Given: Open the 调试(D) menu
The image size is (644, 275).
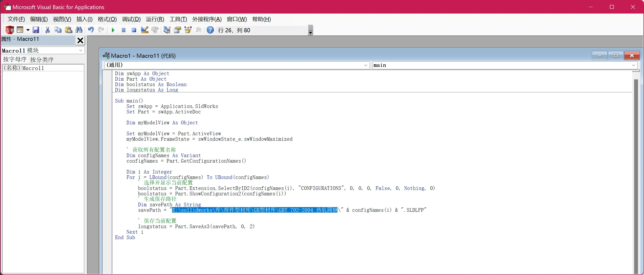Looking at the screenshot, I should (x=131, y=19).
